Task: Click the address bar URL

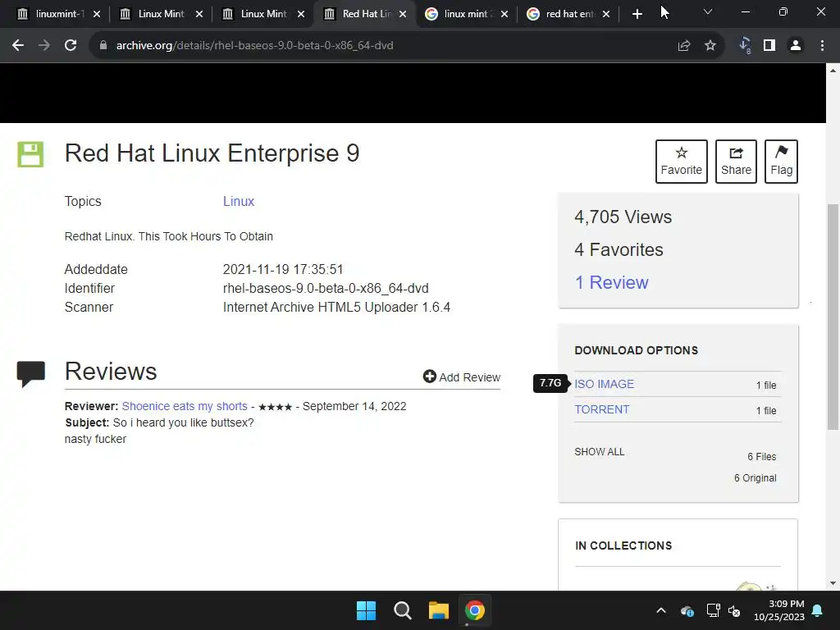Action: click(254, 46)
